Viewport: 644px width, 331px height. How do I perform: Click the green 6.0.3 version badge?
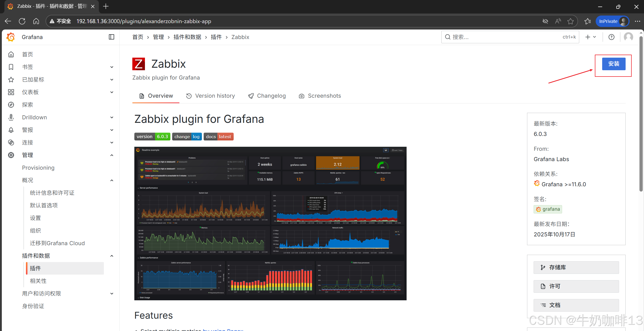[x=162, y=137]
